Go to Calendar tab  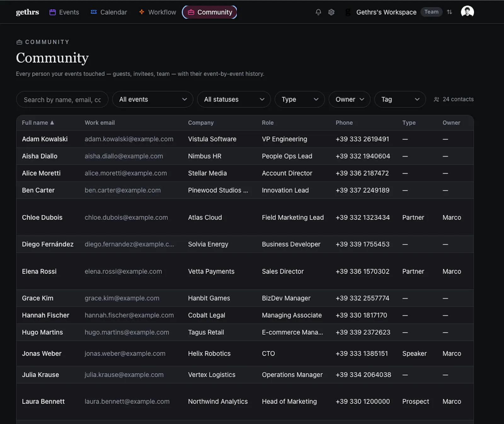[109, 12]
